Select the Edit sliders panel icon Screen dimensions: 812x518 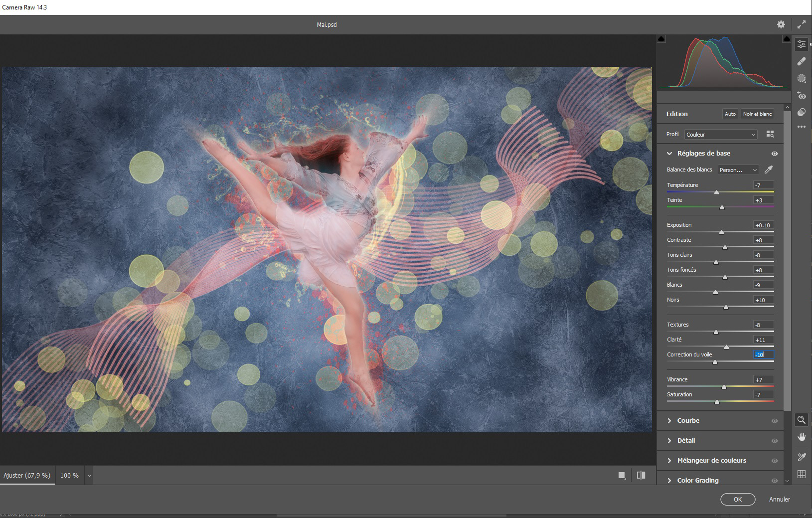(802, 44)
